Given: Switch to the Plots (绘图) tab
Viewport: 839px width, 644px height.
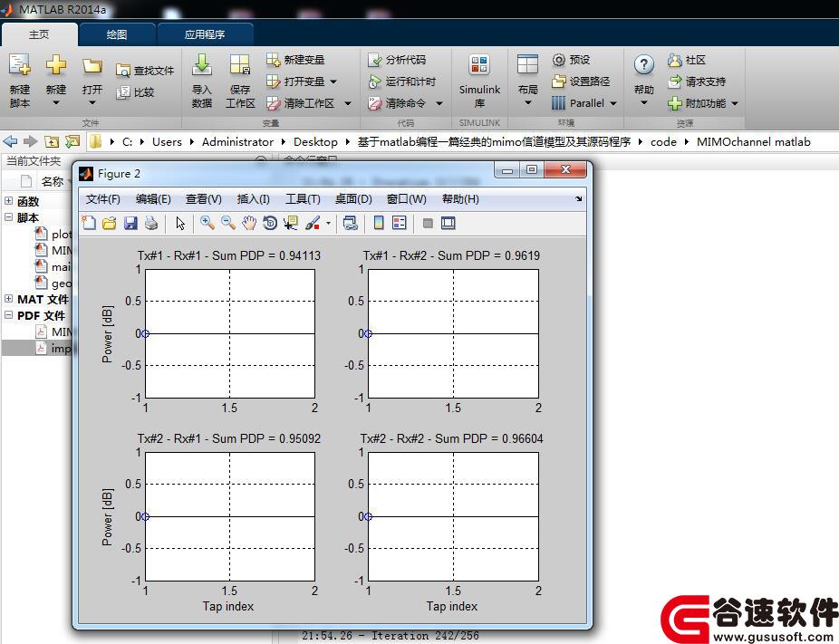Looking at the screenshot, I should [117, 34].
